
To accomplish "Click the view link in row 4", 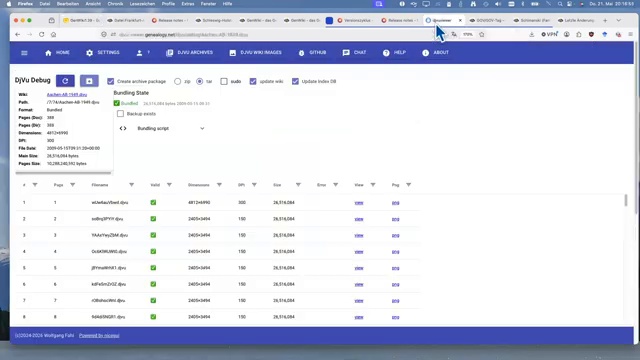I will (359, 252).
